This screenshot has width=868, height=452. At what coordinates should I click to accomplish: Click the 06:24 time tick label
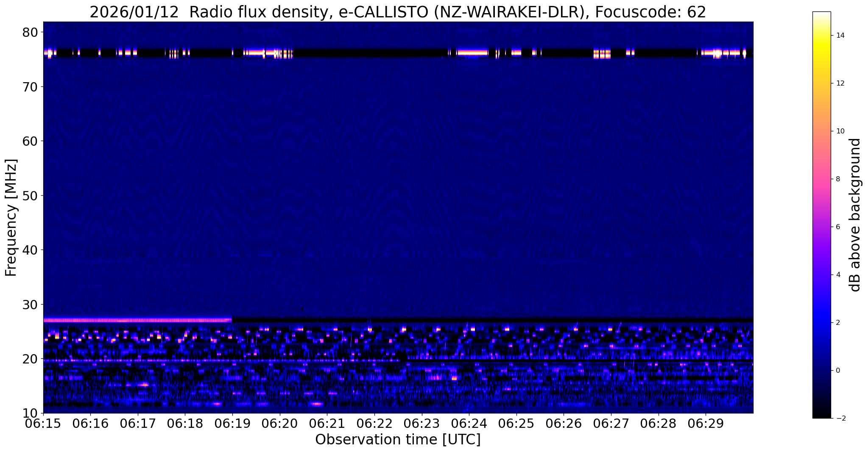pyautogui.click(x=469, y=423)
